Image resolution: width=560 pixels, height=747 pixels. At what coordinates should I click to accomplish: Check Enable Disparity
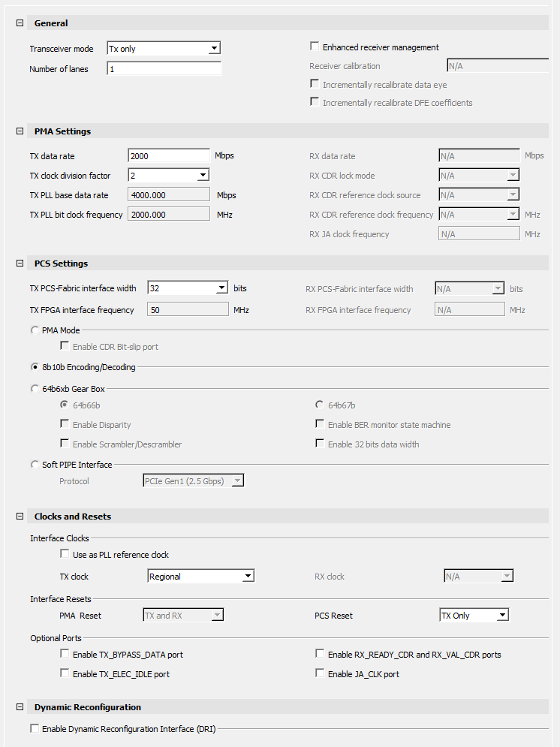point(65,423)
